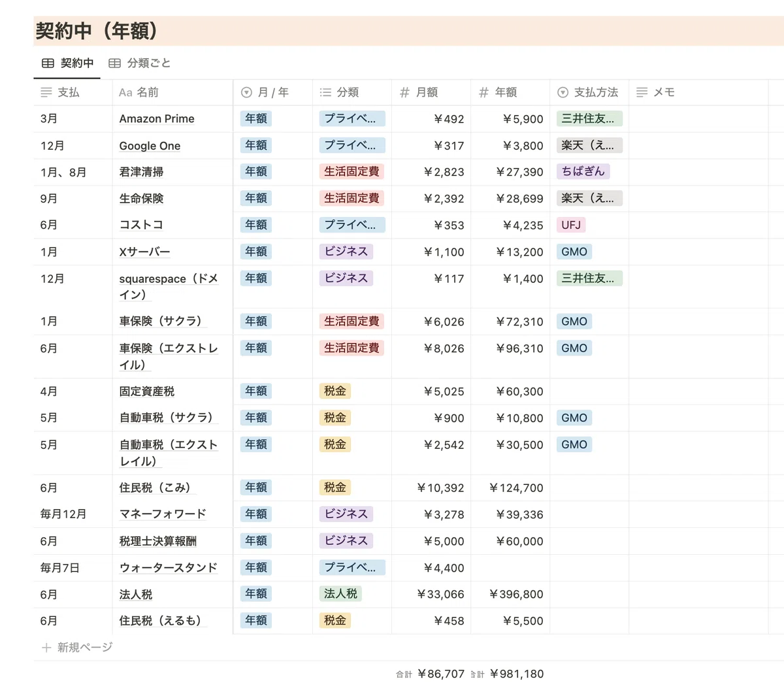Open the 固定資産税 row page
Screen dimensions: 784x692
(147, 391)
